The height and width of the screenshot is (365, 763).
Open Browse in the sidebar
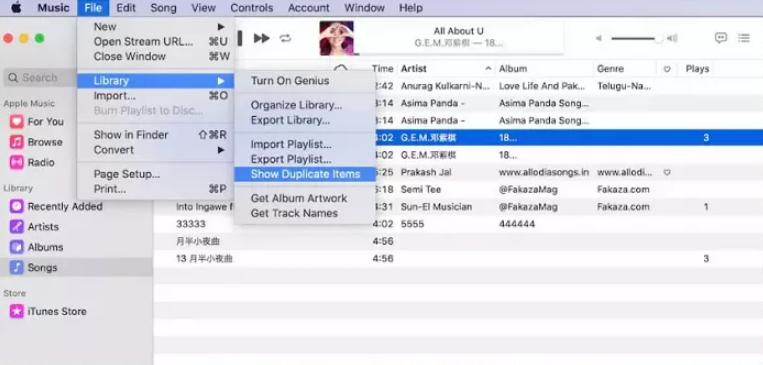click(36, 142)
